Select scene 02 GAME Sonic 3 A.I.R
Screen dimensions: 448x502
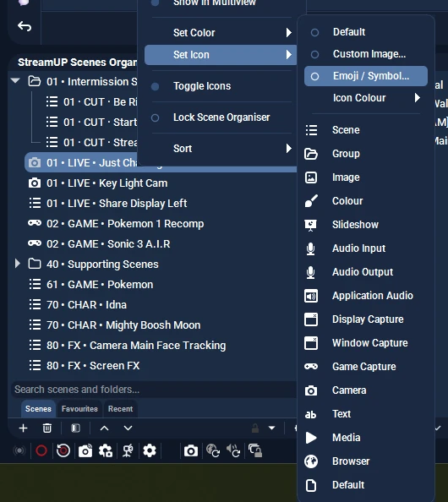point(160,244)
